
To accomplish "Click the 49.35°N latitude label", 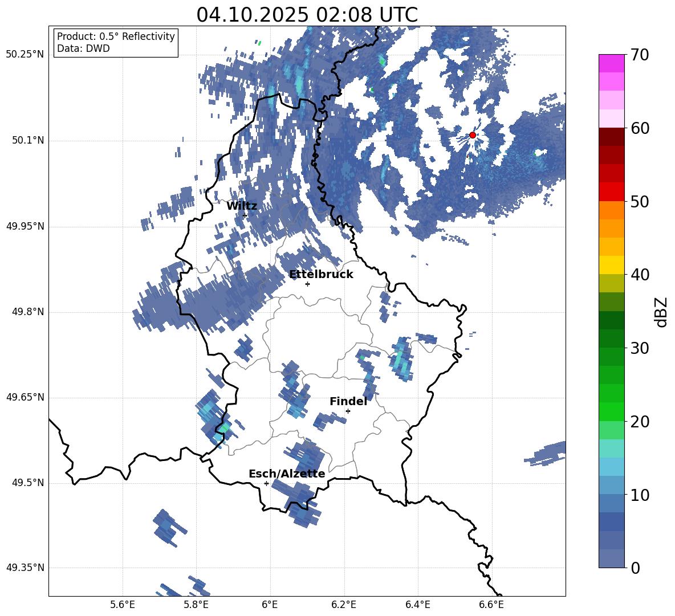I will click(x=25, y=568).
